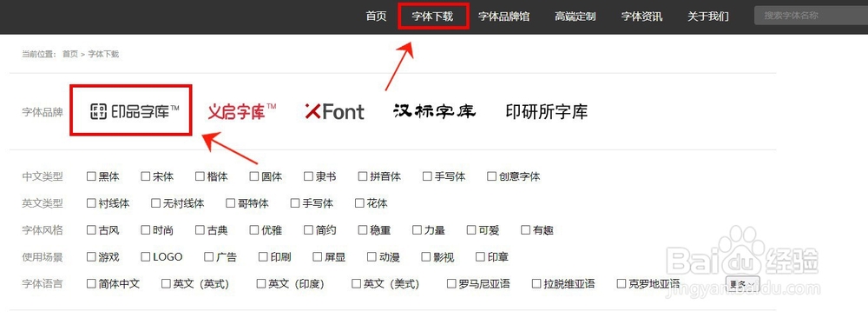Open 高端定制 in the navigation bar
The height and width of the screenshot is (318, 868).
coord(575,16)
